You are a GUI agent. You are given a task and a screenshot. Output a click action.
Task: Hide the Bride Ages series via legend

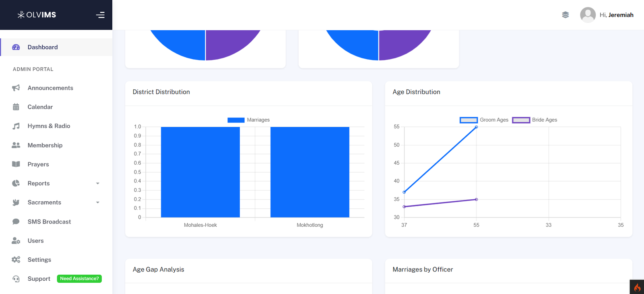point(535,120)
